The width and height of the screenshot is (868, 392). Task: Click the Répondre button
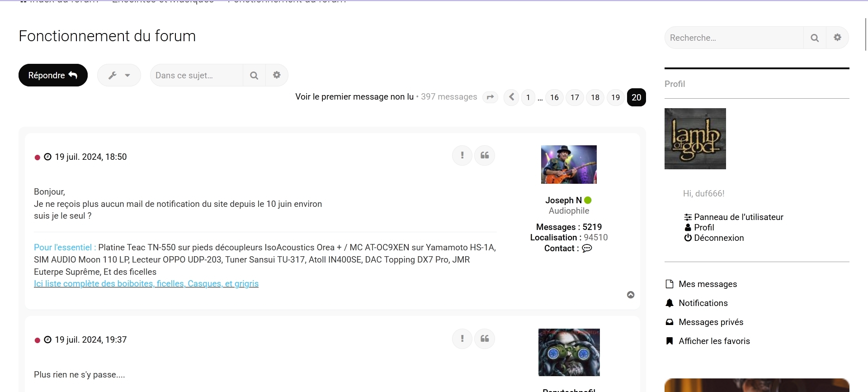[x=53, y=75]
